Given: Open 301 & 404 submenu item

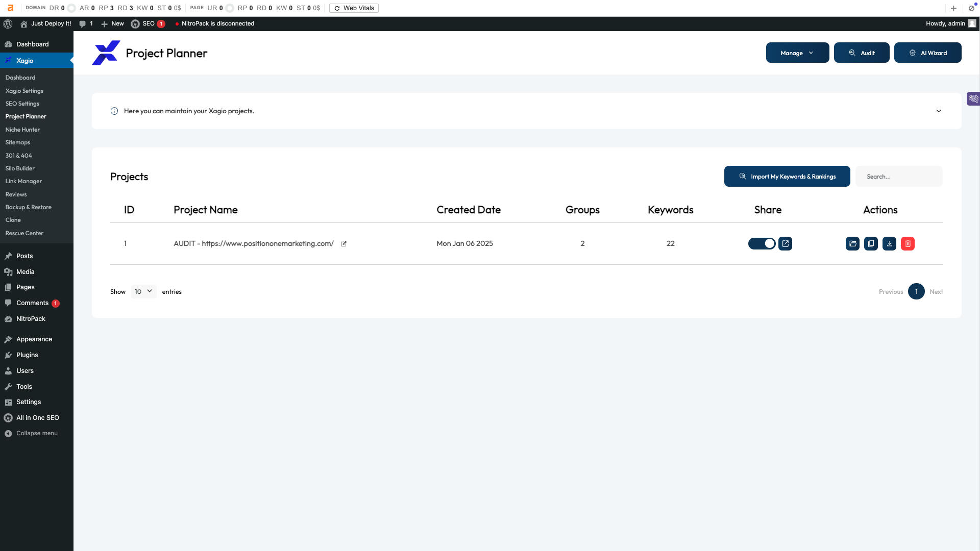Looking at the screenshot, I should (x=18, y=156).
